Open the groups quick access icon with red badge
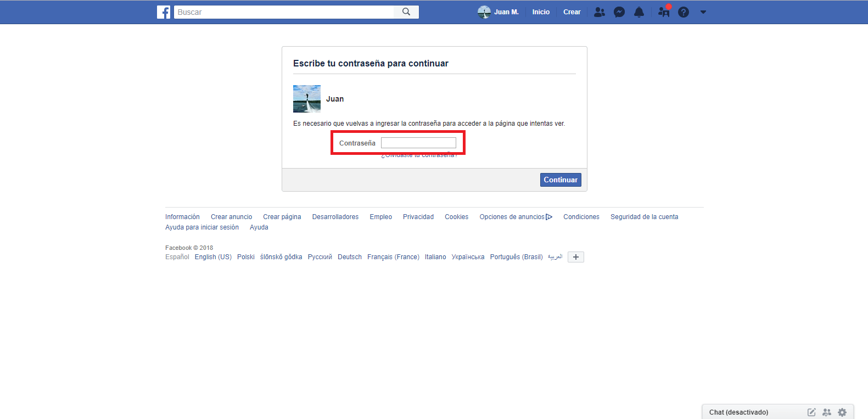This screenshot has height=419, width=868. coord(664,11)
